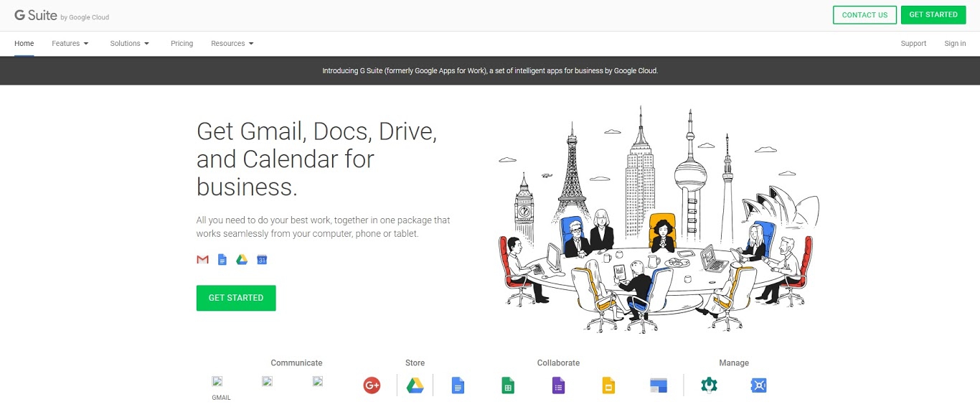The height and width of the screenshot is (407, 980).
Task: Click the "Get Gmail, Docs, Drive" headline
Action: pos(316,159)
